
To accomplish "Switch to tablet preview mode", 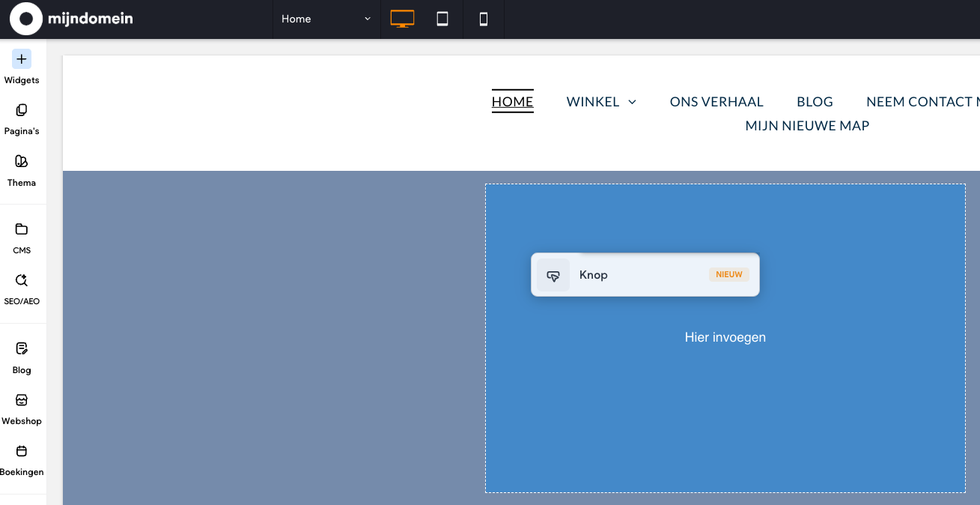I will (442, 19).
